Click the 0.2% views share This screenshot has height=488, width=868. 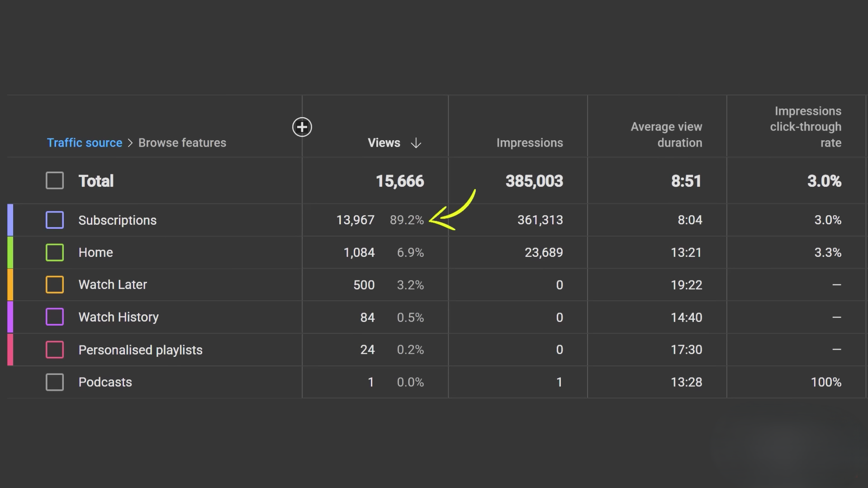pos(410,350)
